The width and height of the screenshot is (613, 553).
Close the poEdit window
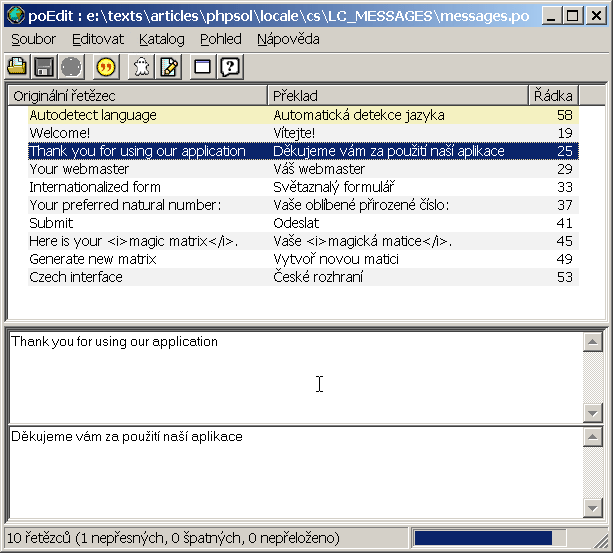(x=596, y=16)
